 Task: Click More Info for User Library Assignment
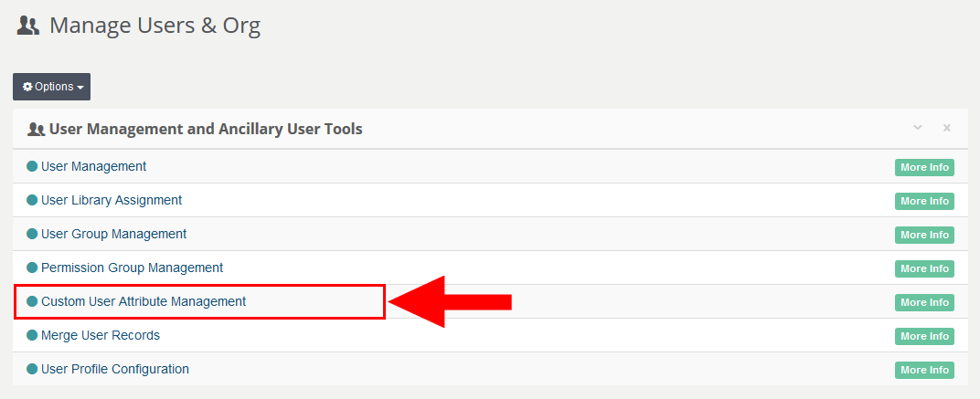tap(924, 201)
